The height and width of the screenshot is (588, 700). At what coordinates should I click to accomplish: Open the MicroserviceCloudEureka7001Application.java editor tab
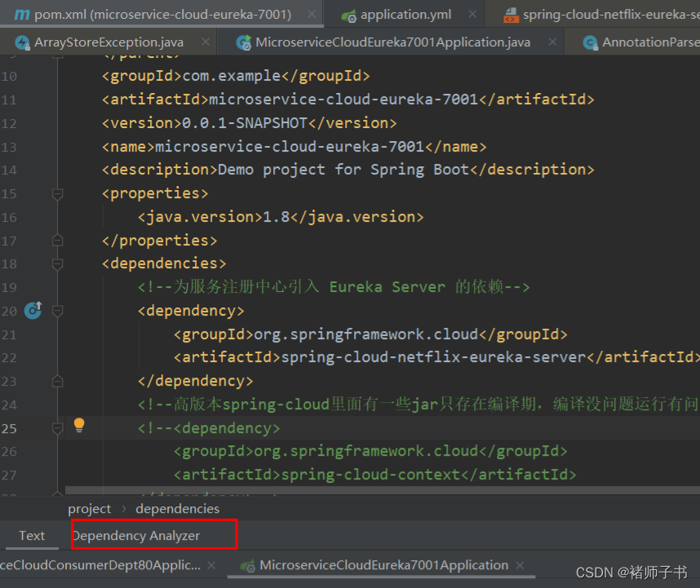click(x=392, y=42)
